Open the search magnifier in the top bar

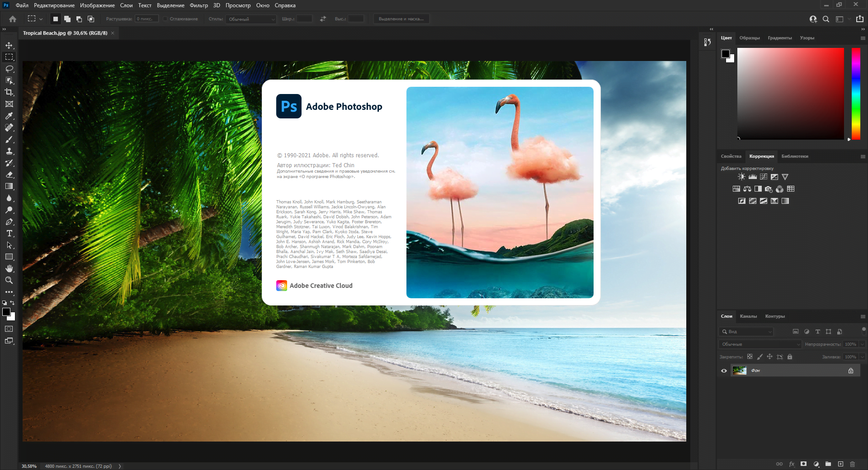click(x=826, y=19)
